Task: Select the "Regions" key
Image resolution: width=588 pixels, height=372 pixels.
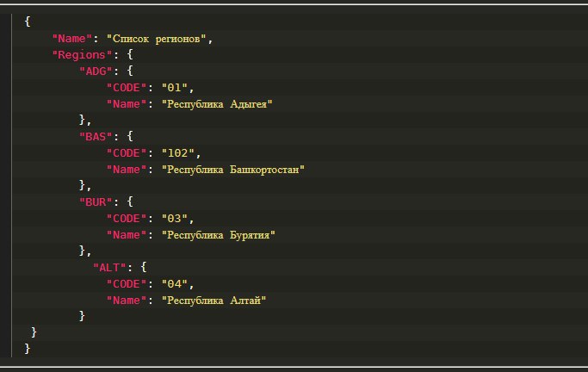Action: pyautogui.click(x=82, y=55)
